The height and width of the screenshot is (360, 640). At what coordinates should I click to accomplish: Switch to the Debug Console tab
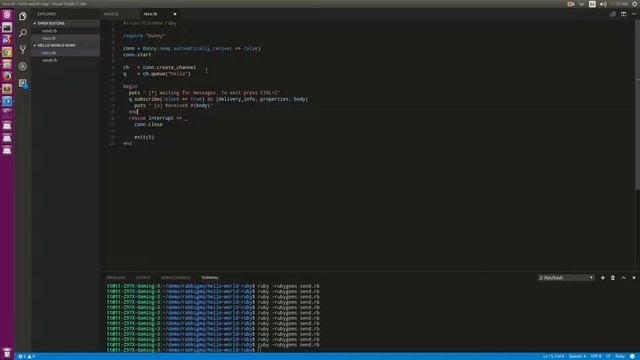[176, 278]
